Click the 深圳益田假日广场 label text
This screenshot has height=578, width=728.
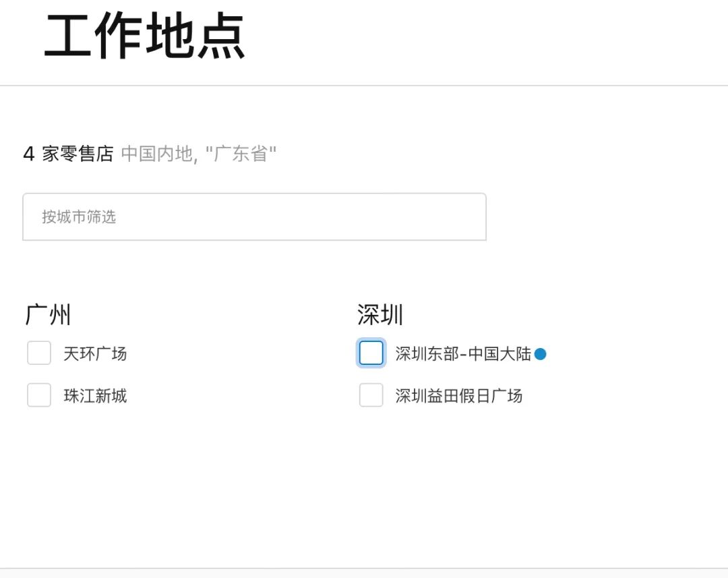[x=458, y=396]
